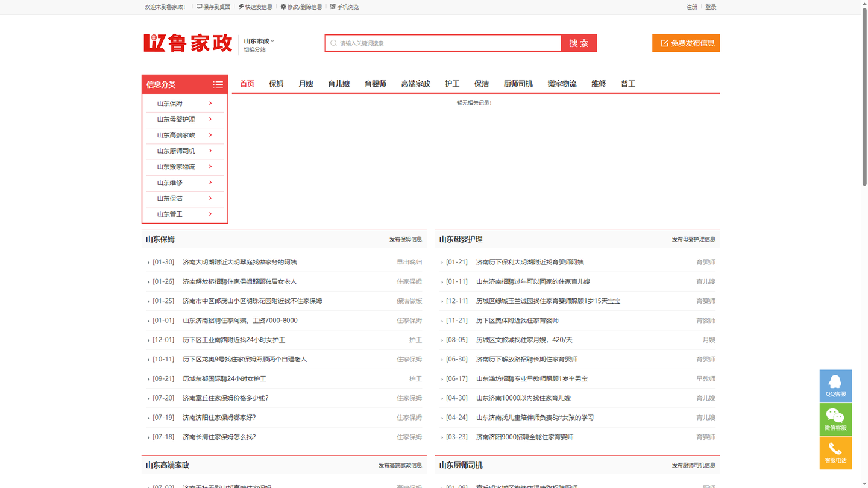The image size is (868, 488).
Task: Select the 月嫂 navigation tab
Action: click(306, 84)
